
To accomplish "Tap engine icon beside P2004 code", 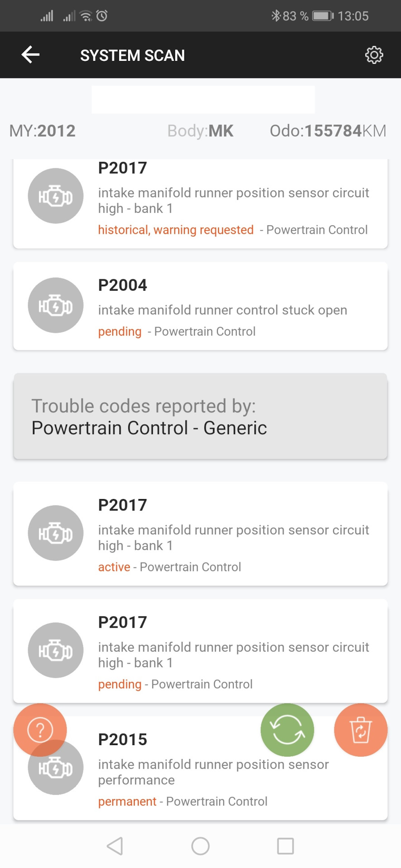I will click(56, 306).
